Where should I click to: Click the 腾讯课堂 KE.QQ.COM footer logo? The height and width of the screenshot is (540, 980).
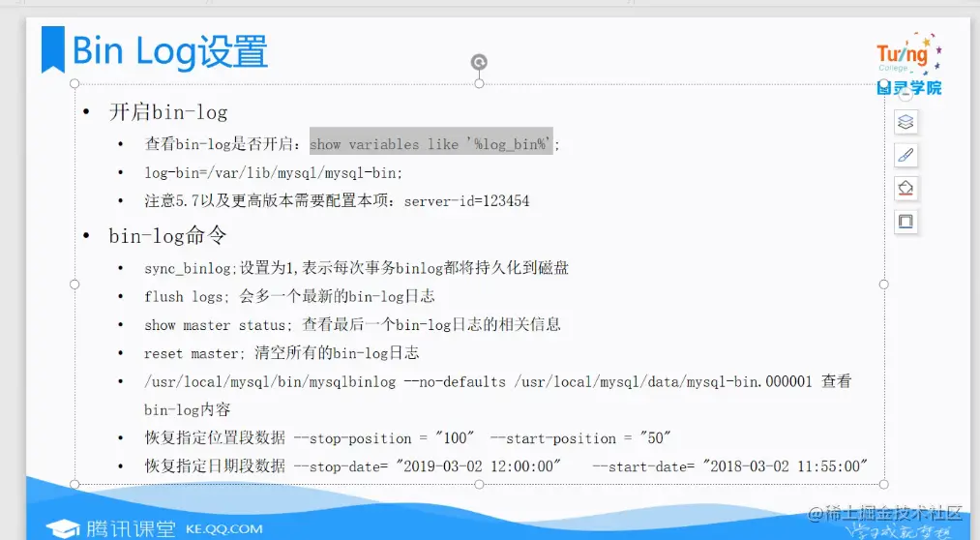tap(155, 528)
